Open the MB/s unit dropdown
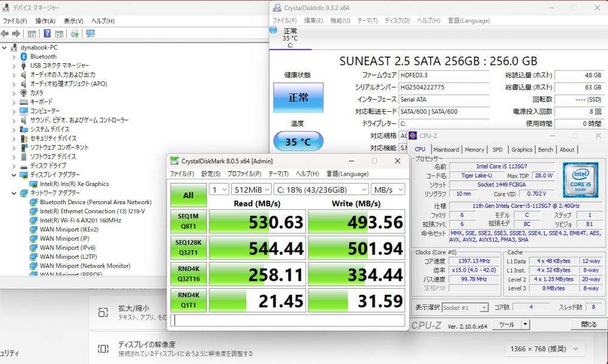This screenshot has width=608, height=364. (388, 190)
